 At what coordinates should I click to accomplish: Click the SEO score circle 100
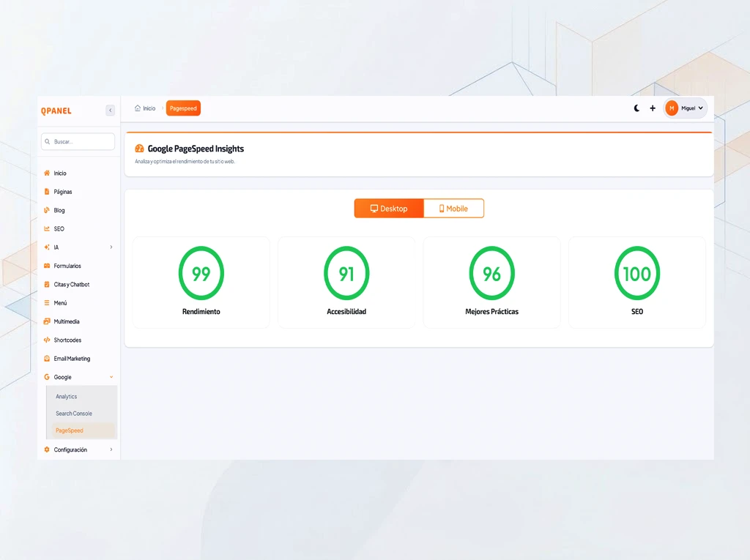pos(637,274)
